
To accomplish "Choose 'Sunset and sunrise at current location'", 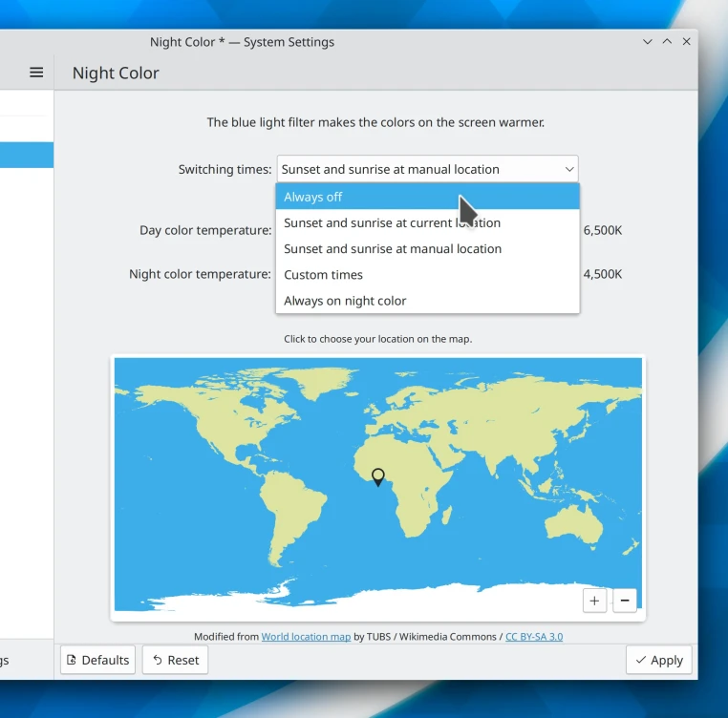I will (392, 222).
